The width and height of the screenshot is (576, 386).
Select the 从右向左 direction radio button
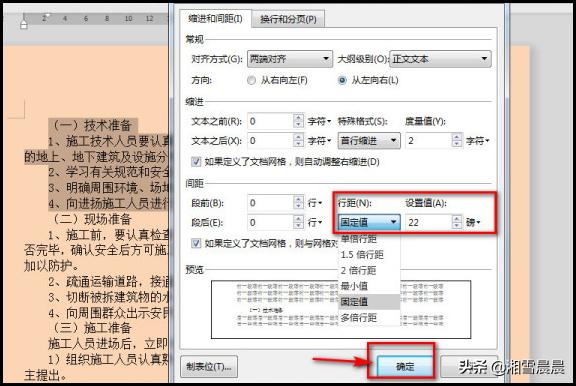click(x=252, y=80)
